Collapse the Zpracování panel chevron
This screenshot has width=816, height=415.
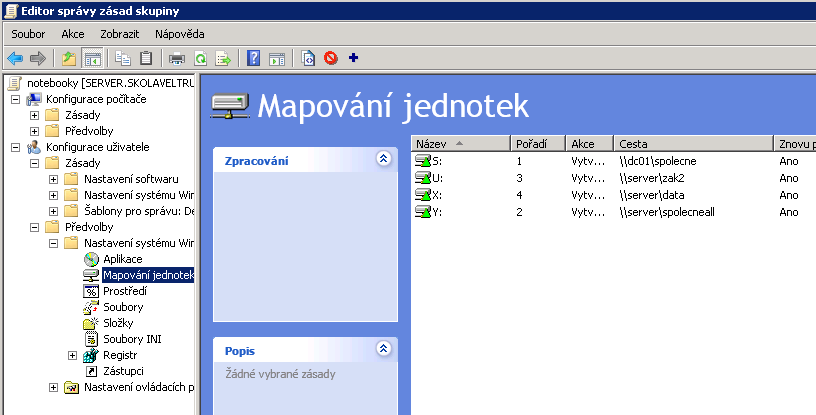click(x=382, y=159)
